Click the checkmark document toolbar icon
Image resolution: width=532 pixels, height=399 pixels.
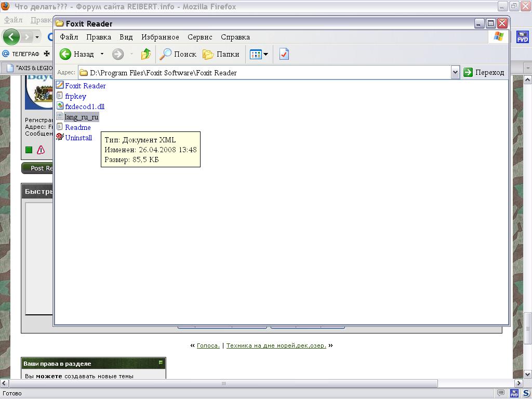point(284,54)
